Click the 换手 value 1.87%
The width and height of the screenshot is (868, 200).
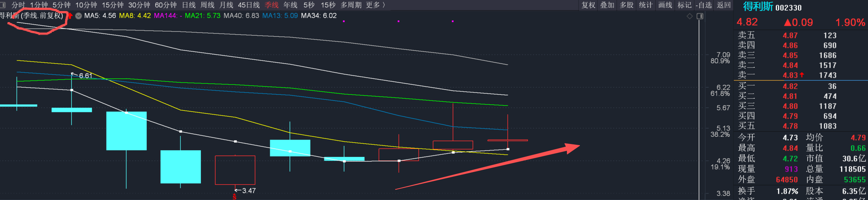787,191
